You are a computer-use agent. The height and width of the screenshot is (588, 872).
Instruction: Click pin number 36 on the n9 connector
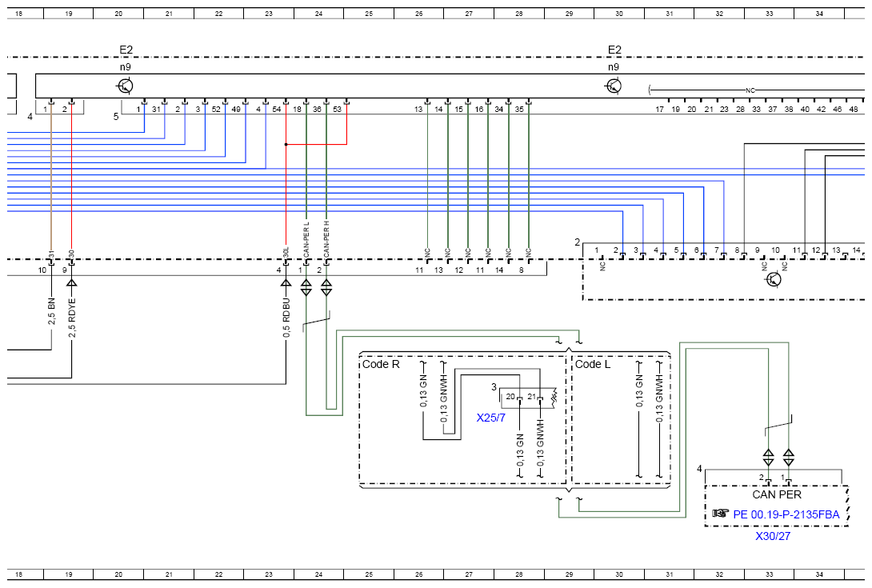pos(317,110)
